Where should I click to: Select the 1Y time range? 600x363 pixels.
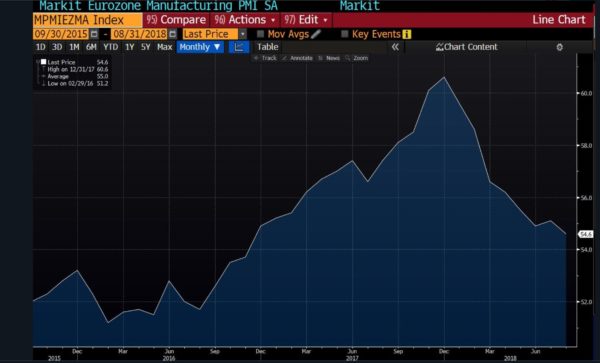point(130,47)
